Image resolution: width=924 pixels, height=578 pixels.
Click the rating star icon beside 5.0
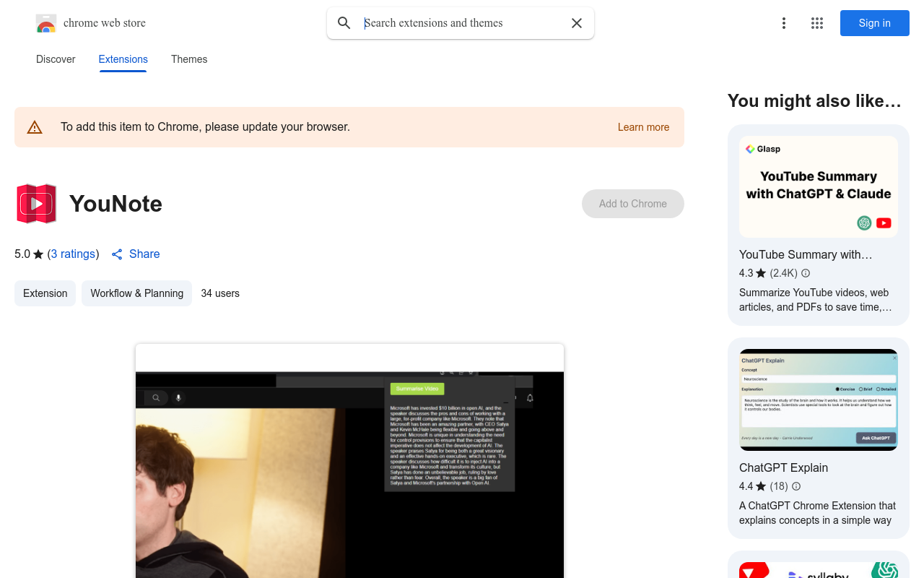pyautogui.click(x=38, y=254)
